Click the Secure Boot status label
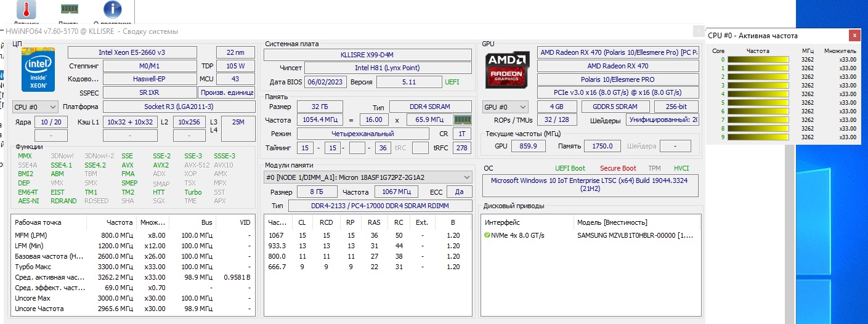Viewport: 868px width, 324px height. pos(618,168)
